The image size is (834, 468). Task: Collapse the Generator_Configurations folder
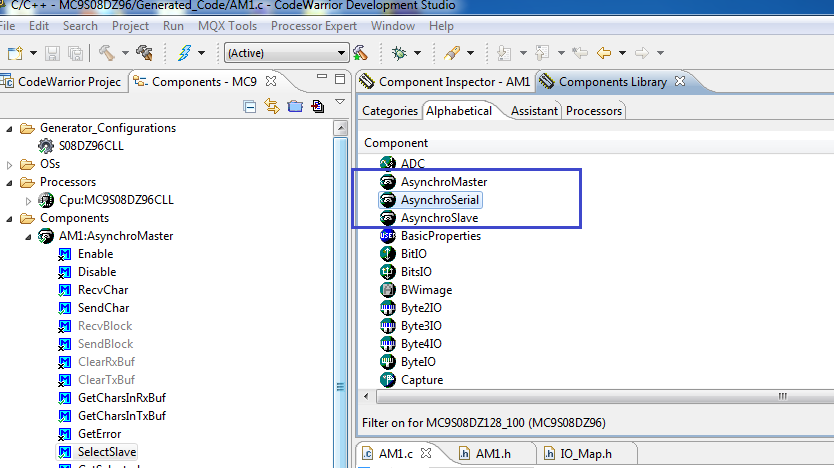pos(9,129)
